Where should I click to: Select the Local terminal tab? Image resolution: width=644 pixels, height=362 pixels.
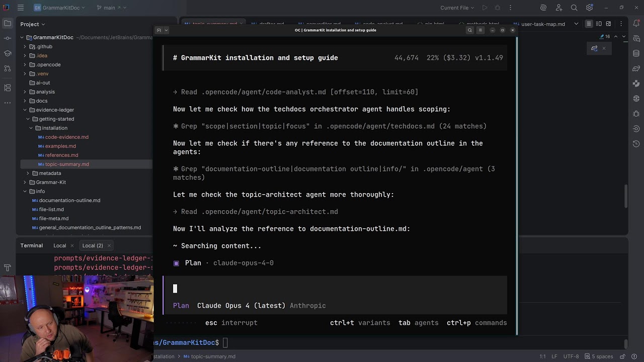[x=60, y=245]
